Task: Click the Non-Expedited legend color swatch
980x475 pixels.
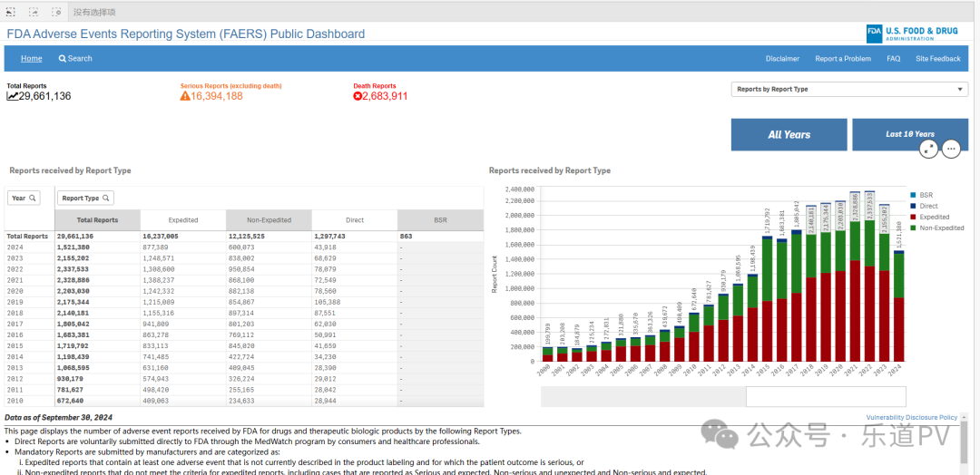Action: coord(913,228)
